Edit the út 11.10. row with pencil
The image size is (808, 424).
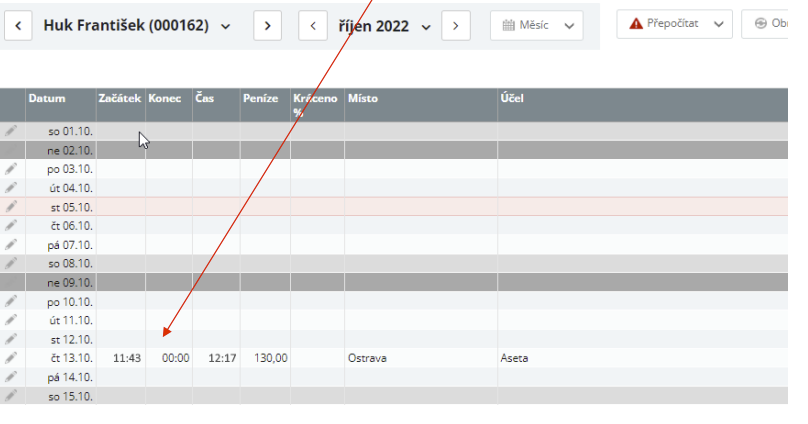tap(11, 320)
